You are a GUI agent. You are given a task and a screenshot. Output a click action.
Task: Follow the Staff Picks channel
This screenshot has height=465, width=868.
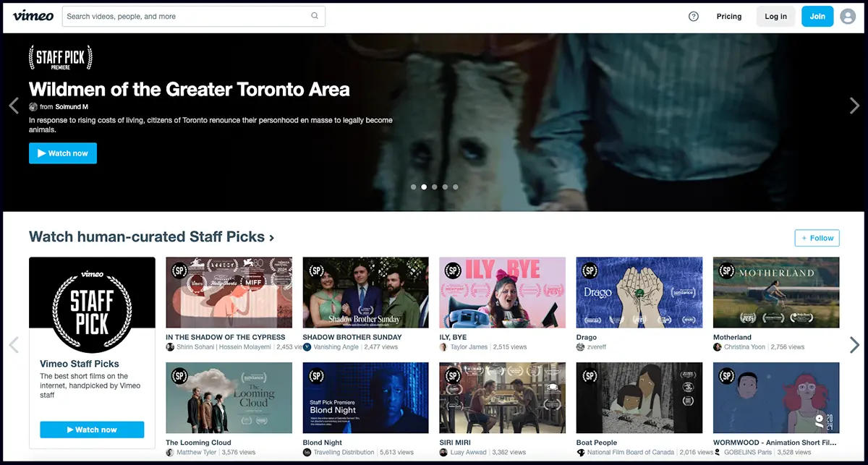(817, 238)
